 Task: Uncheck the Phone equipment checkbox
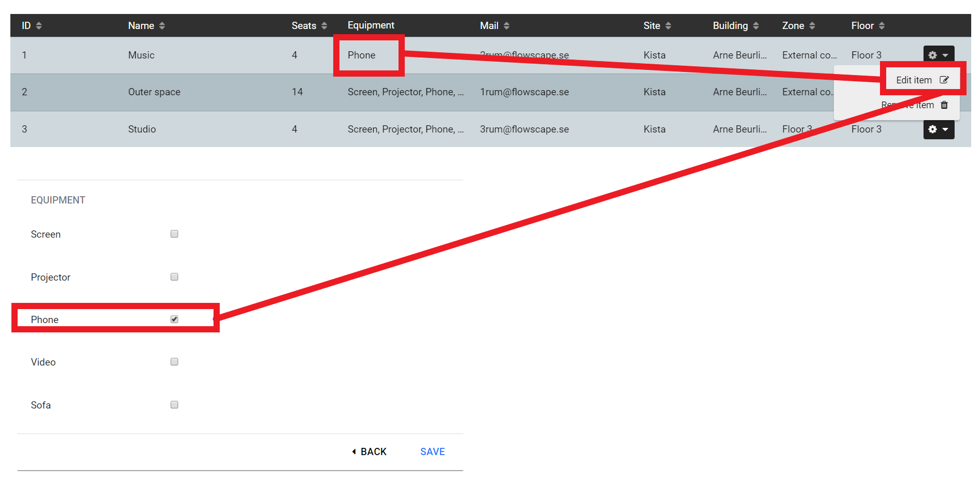click(174, 319)
